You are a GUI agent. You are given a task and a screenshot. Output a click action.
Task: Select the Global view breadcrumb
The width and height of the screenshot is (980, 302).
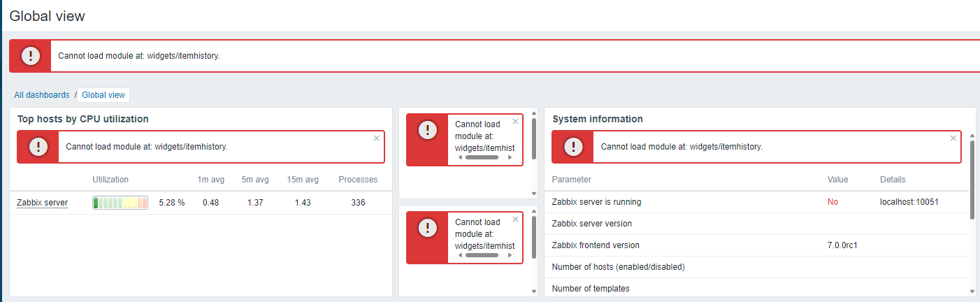[103, 95]
